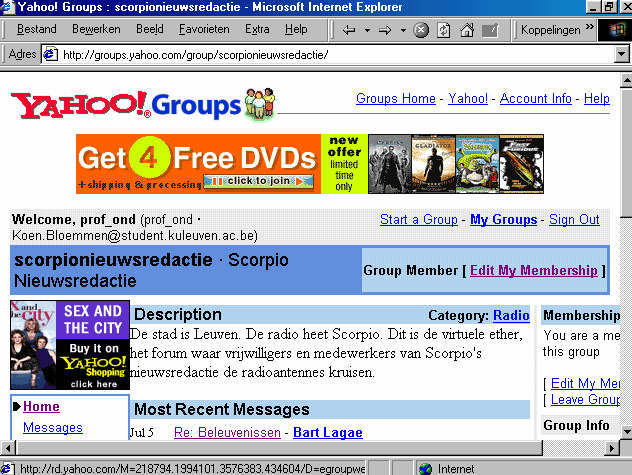
Task: Click Edit My Membership in blue banner
Action: coord(534,270)
